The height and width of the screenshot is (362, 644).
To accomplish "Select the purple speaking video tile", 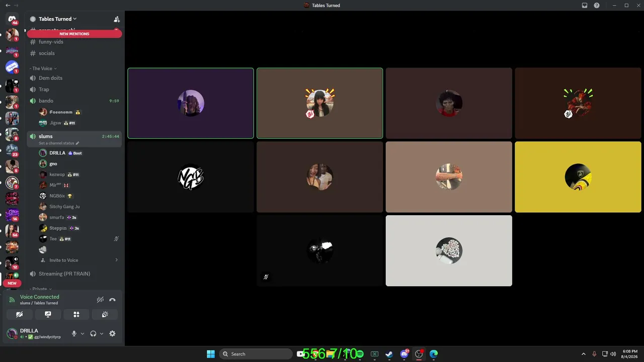I will tap(191, 103).
